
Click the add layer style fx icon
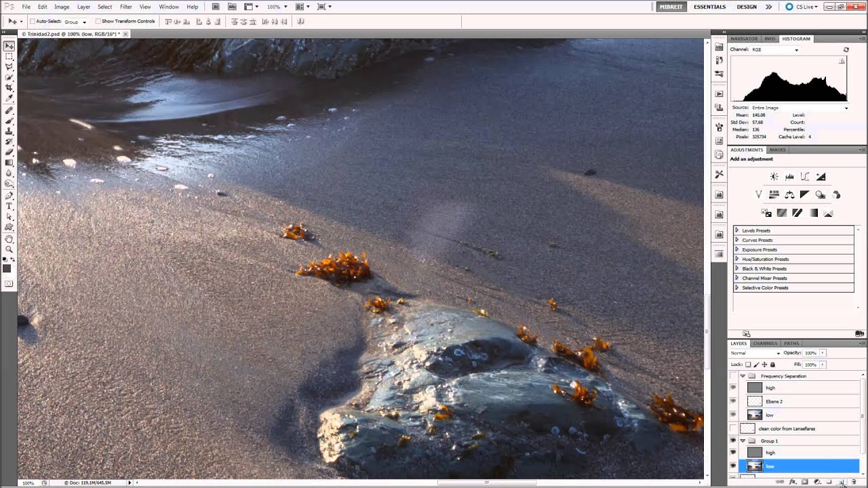click(x=793, y=482)
